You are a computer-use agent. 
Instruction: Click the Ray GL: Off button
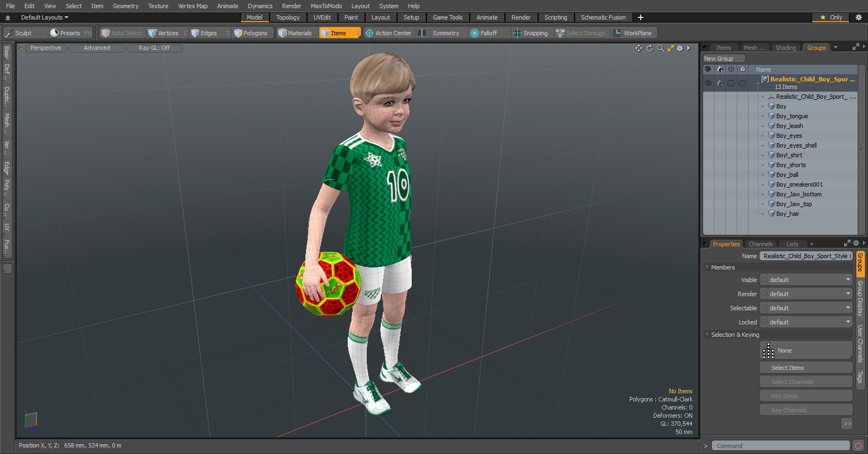pos(155,48)
